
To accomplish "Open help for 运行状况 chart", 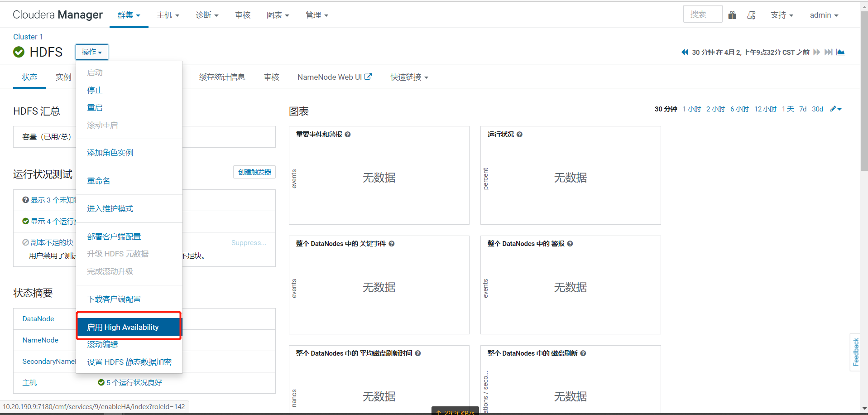I will [519, 135].
